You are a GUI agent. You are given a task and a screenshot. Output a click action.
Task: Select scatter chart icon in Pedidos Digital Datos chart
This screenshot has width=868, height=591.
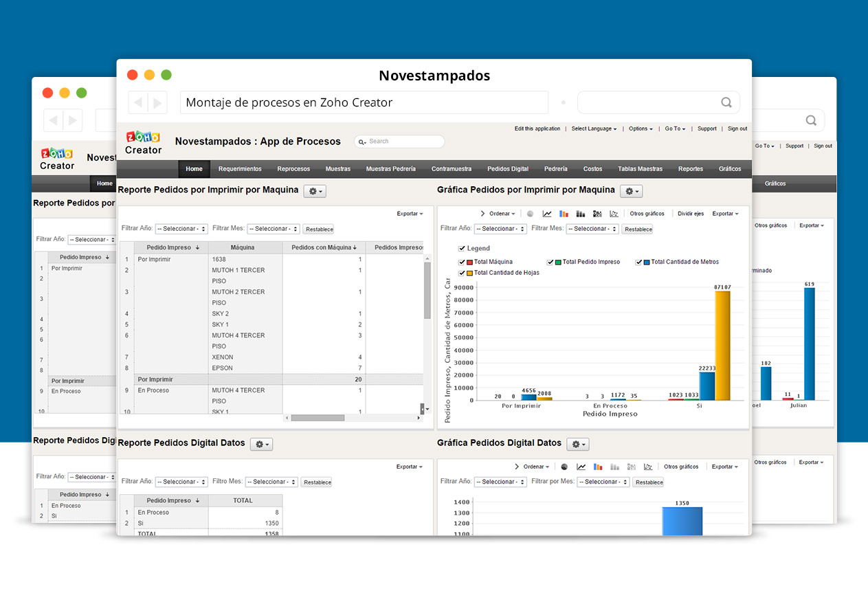648,467
